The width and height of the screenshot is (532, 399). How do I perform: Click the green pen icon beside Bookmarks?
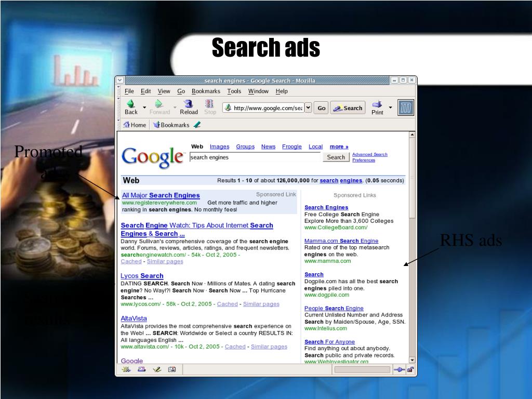pyautogui.click(x=197, y=125)
